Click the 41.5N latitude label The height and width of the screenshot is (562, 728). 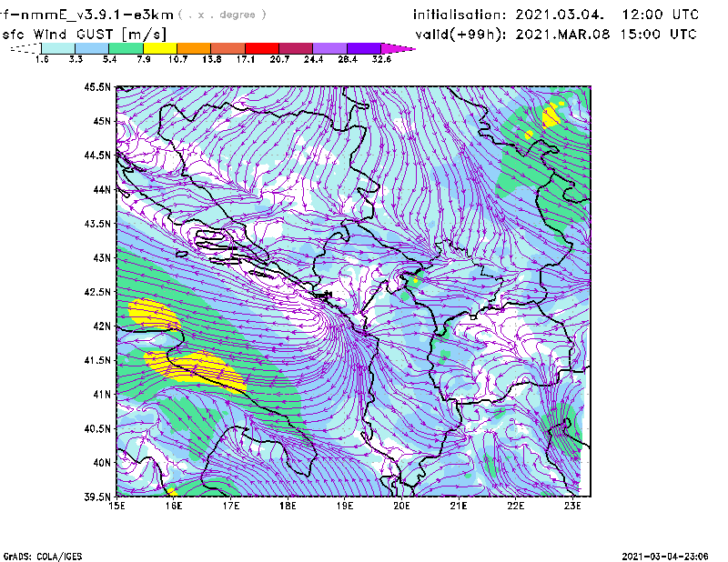97,360
